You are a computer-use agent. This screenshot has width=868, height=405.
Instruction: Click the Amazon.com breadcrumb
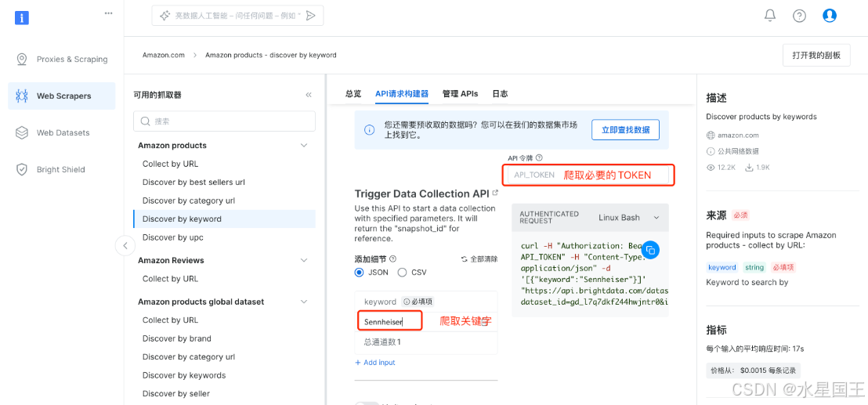coord(163,55)
